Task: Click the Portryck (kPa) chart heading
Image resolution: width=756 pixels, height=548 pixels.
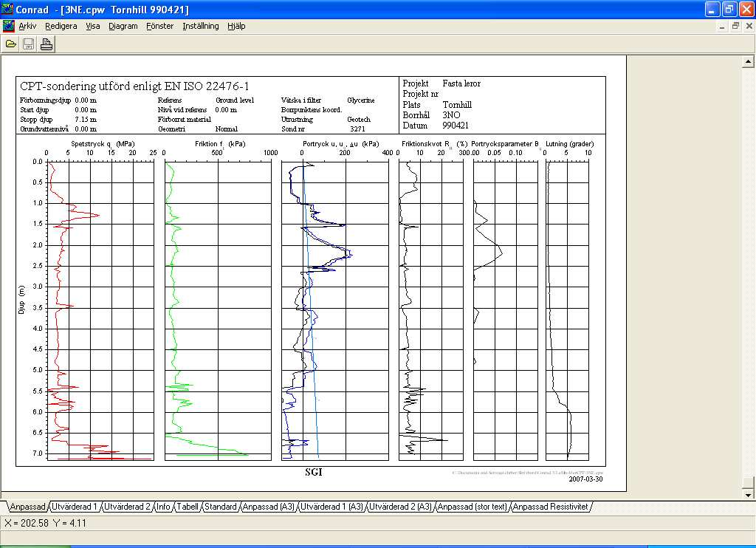Action: tap(341, 144)
